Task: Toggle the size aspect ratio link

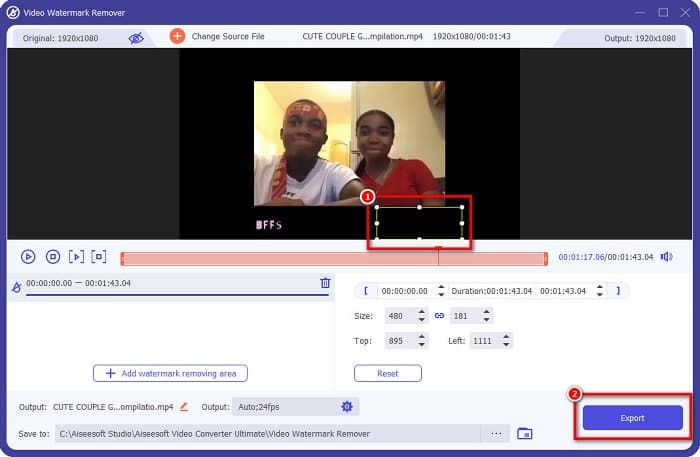Action: pos(439,315)
